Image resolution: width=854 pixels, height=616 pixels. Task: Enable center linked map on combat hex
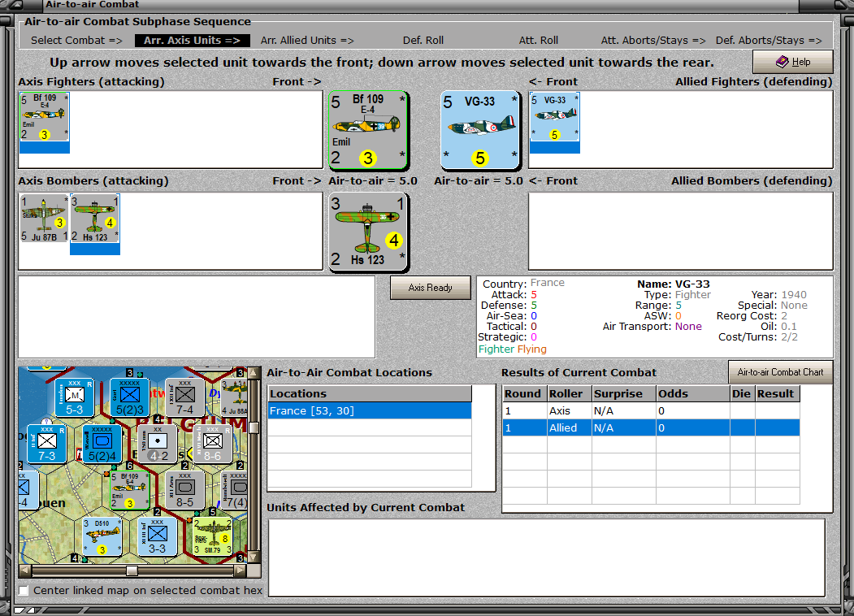click(x=24, y=591)
